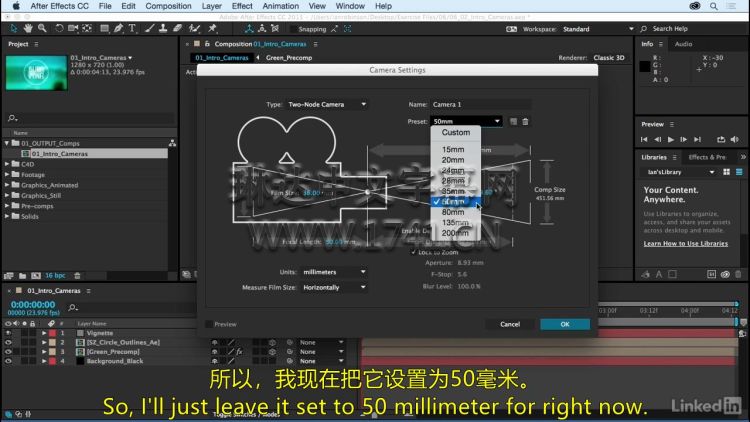This screenshot has height=422, width=750.
Task: Jump to first frame button
Action: point(644,139)
